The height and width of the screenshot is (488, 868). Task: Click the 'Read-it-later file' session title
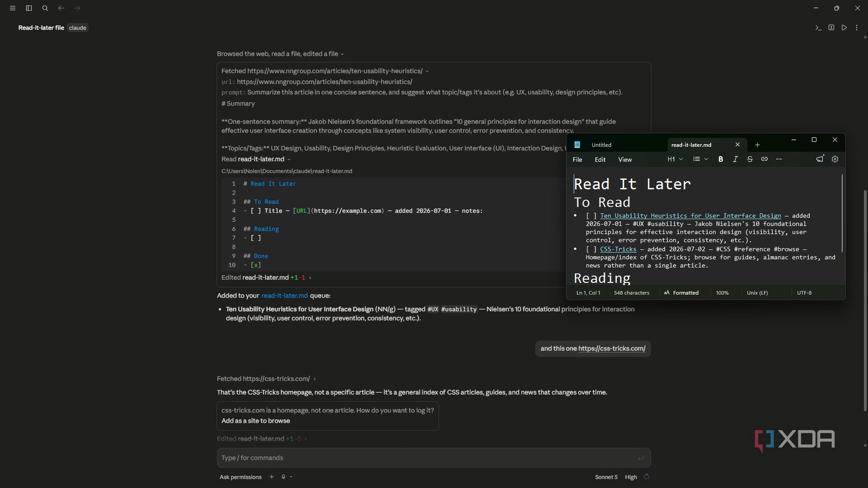(x=41, y=28)
